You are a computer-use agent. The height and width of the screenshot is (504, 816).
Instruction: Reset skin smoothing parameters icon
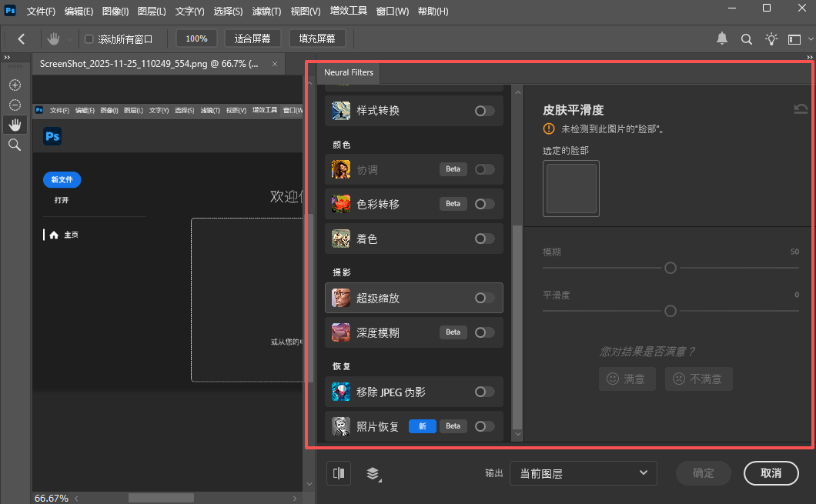point(801,110)
